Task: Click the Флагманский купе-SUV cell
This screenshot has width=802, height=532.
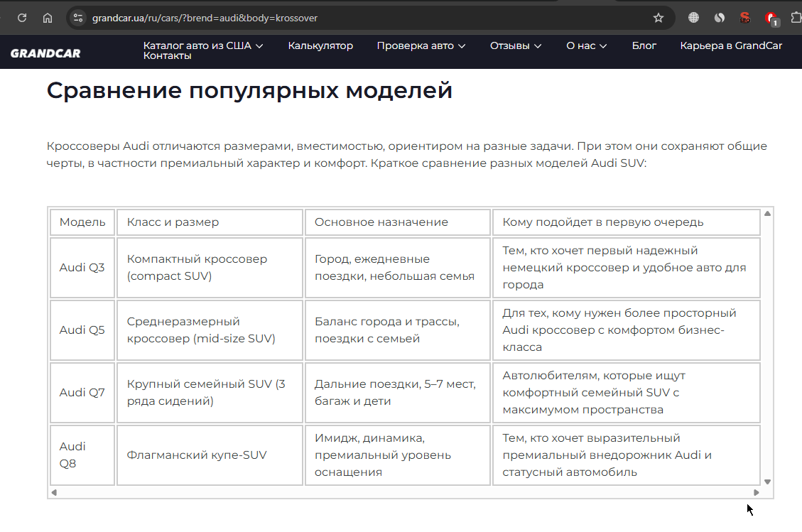Action: (x=210, y=455)
